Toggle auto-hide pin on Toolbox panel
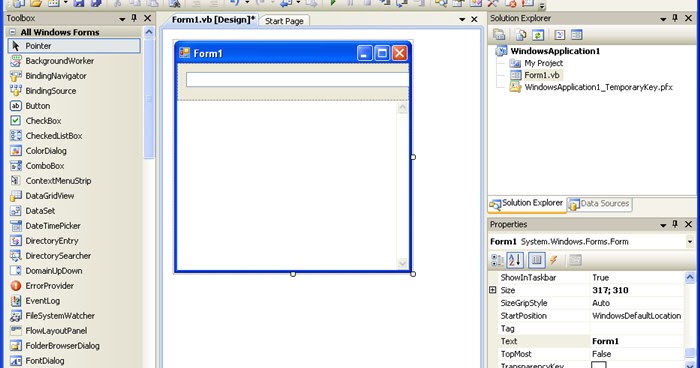Image resolution: width=700 pixels, height=368 pixels. [x=134, y=18]
